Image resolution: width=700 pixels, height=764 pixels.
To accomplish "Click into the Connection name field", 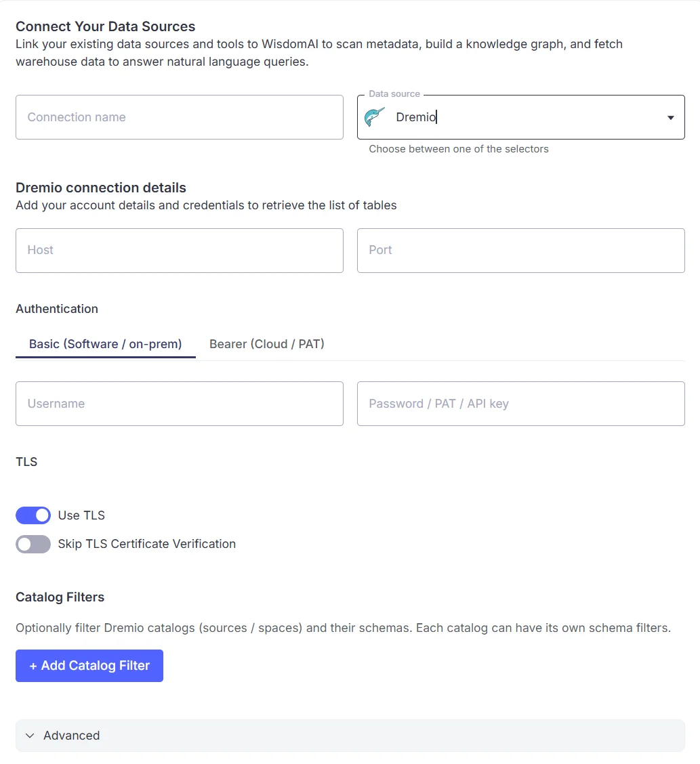I will 180,117.
